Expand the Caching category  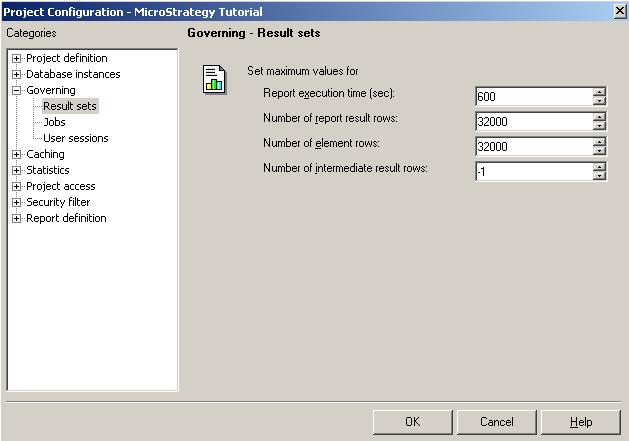16,154
